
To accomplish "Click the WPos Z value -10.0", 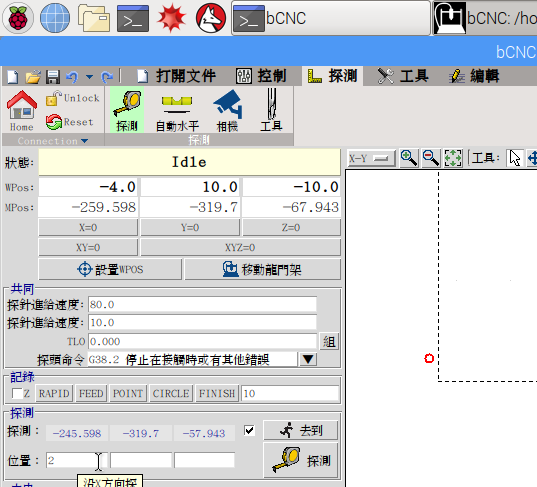I will [x=291, y=187].
